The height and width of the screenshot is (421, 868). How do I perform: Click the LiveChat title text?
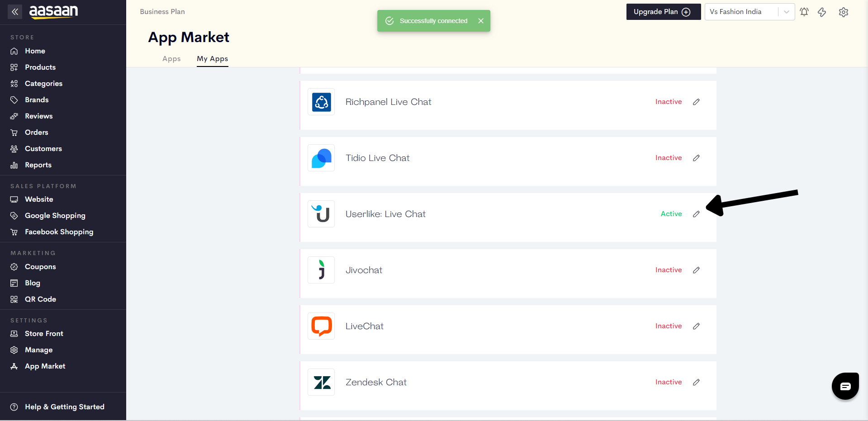pos(364,326)
